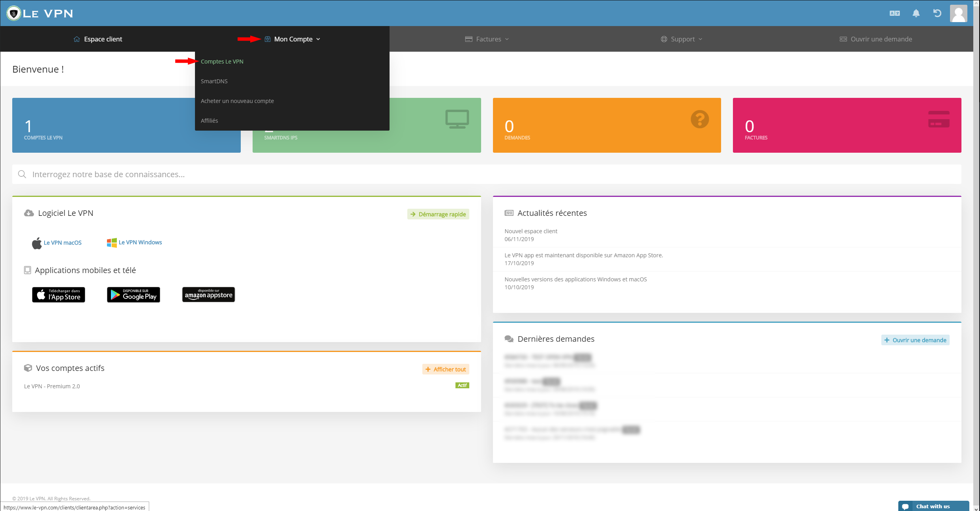Viewport: 980px width, 511px height.
Task: Click Afficher tout for active accounts
Action: pyautogui.click(x=446, y=369)
